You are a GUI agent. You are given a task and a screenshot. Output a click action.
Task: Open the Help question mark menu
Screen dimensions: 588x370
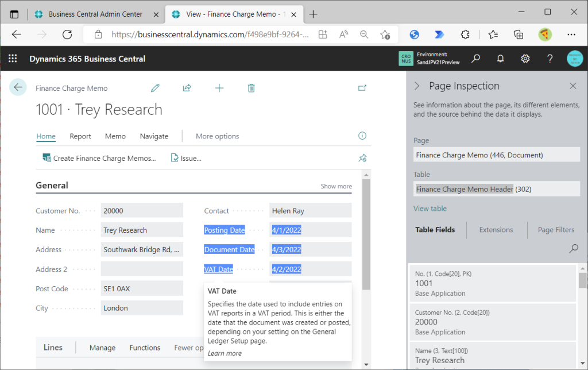click(x=550, y=59)
